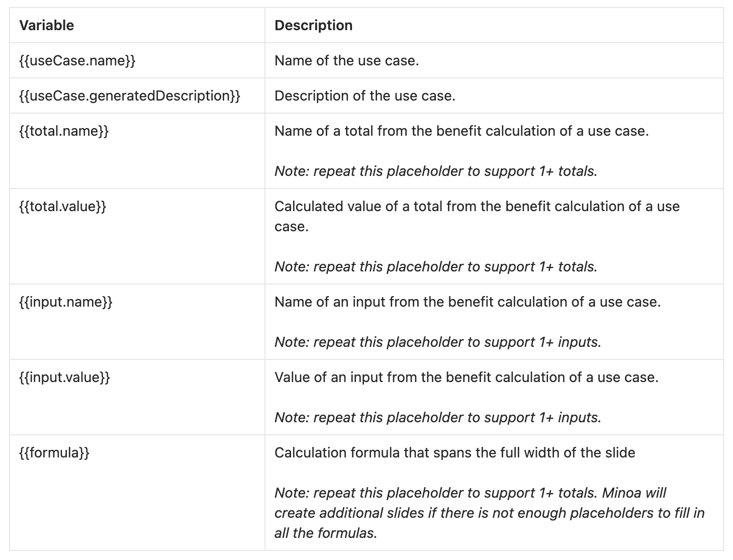Click the Description column header
This screenshot has width=733, height=560.
click(313, 26)
